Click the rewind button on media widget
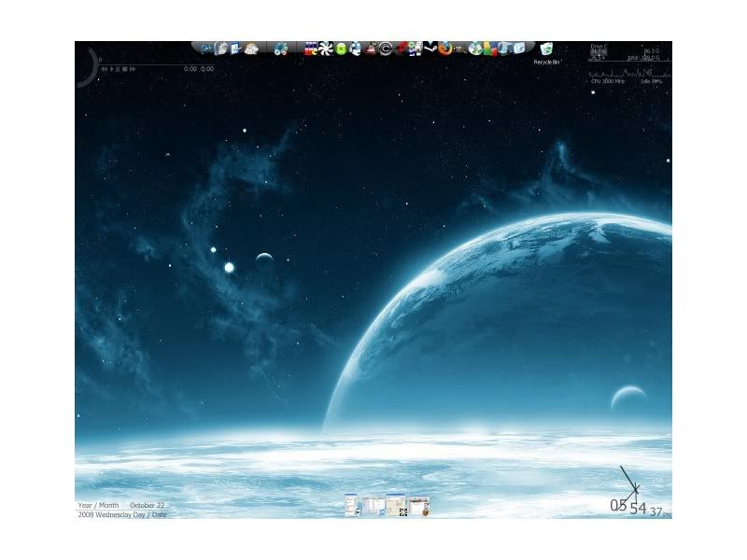The image size is (747, 560). click(x=103, y=69)
